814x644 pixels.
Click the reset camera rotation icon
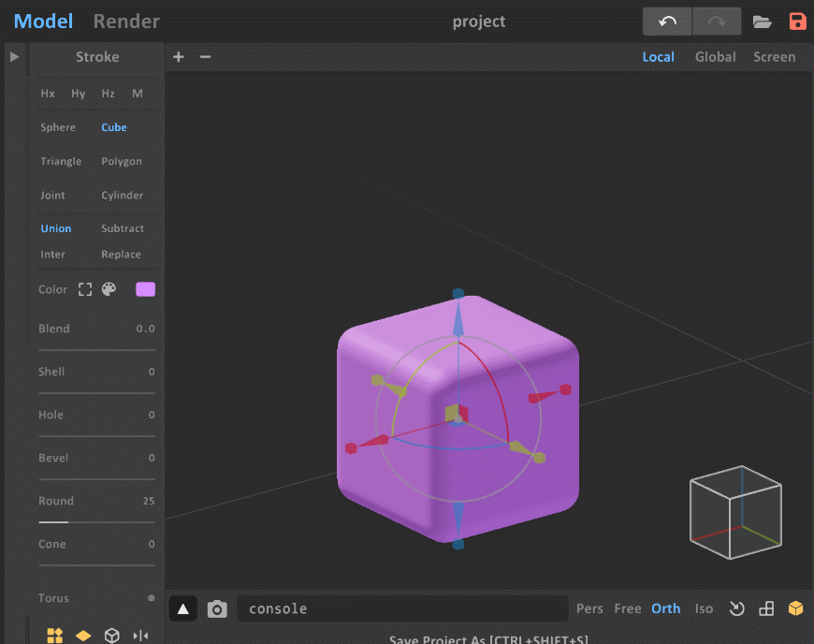click(736, 608)
